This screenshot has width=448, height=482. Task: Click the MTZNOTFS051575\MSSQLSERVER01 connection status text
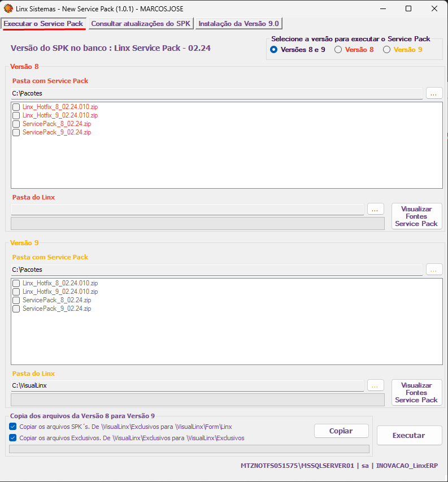(x=339, y=466)
